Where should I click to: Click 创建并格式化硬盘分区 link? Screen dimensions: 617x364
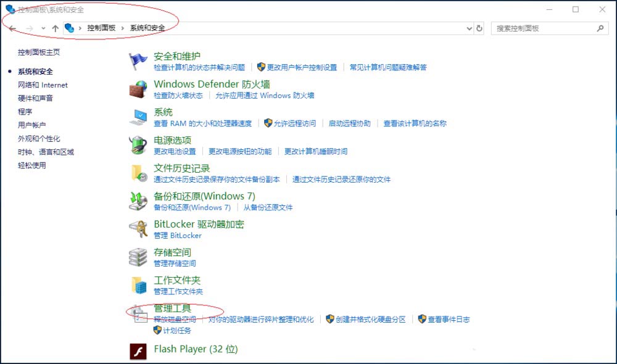tap(370, 320)
